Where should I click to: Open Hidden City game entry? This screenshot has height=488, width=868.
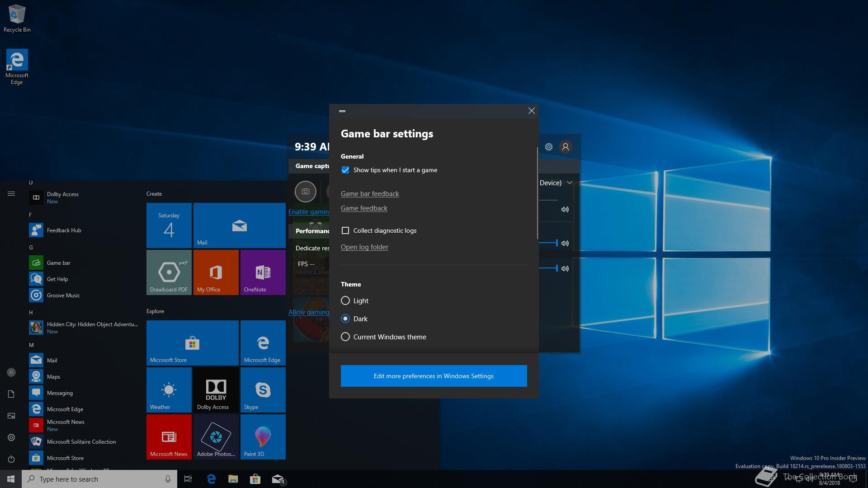[84, 328]
